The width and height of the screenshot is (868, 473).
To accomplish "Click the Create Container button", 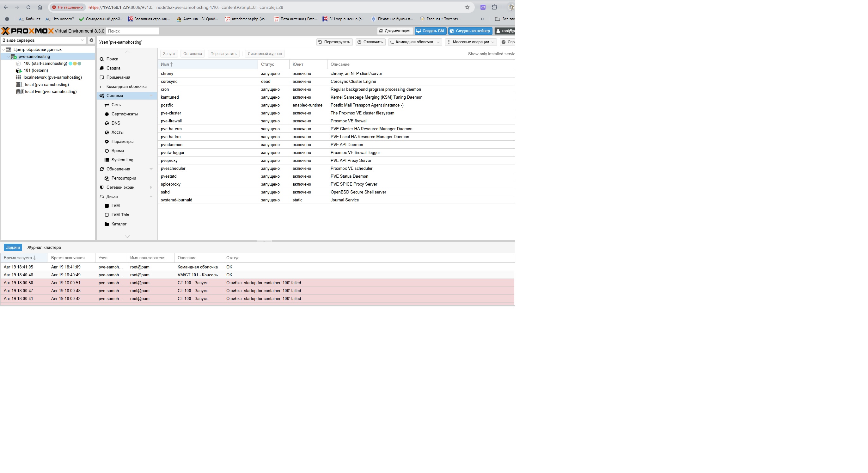I will (x=470, y=31).
